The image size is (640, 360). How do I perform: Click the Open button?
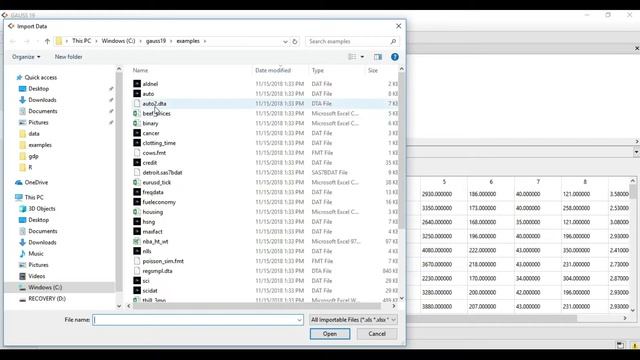click(x=330, y=334)
